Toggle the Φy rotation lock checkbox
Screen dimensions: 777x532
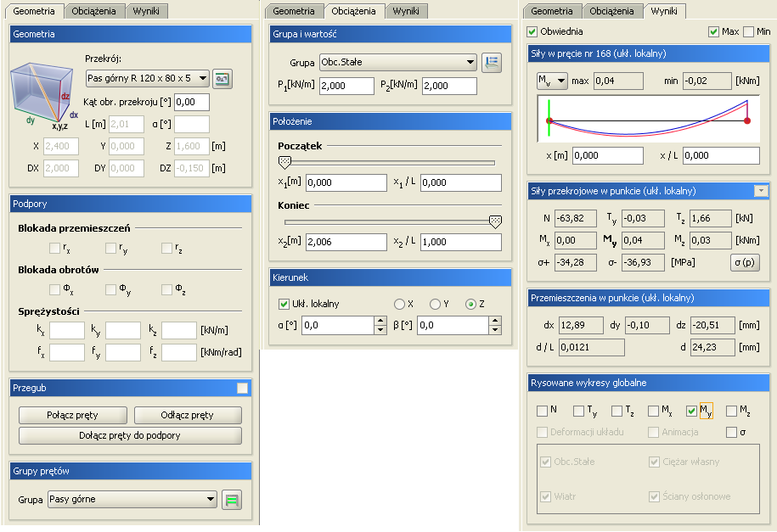click(x=110, y=288)
